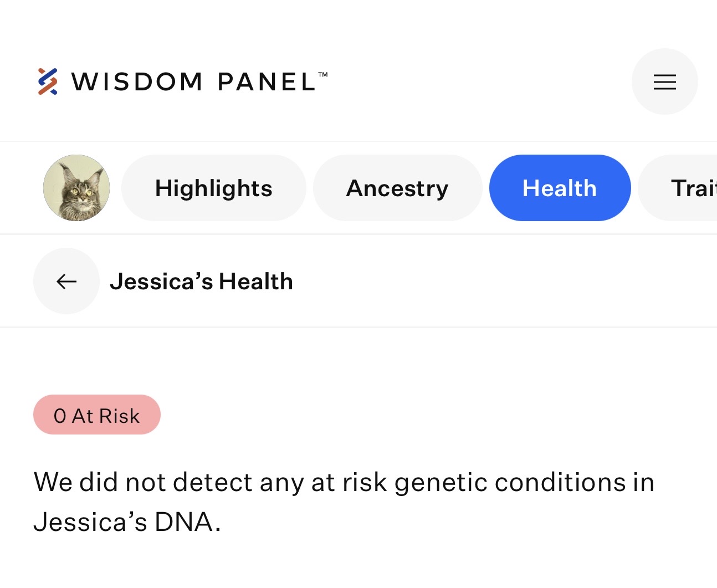Click the 0 At Risk badge

[97, 415]
